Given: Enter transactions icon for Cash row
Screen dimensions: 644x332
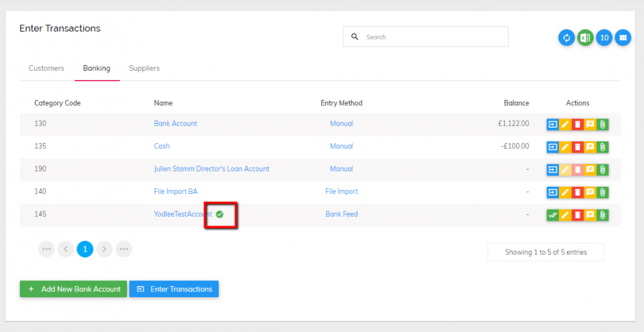Looking at the screenshot, I should point(553,147).
